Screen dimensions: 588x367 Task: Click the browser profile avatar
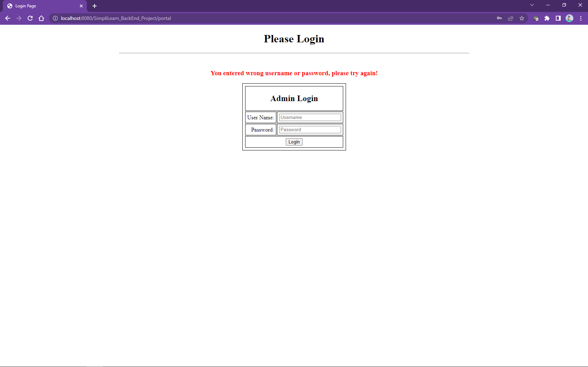pyautogui.click(x=569, y=18)
